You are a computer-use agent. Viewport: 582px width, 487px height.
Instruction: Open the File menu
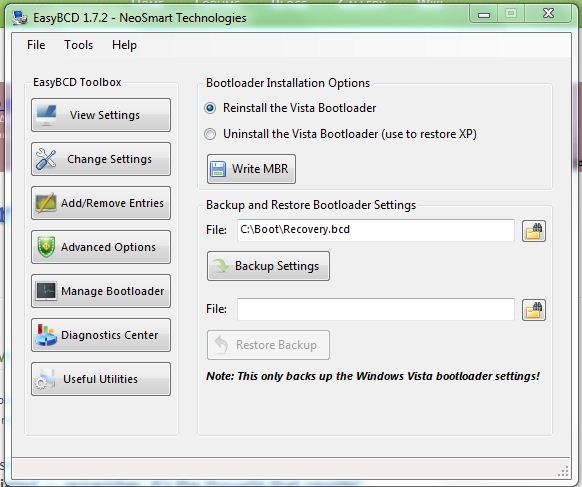coord(36,45)
